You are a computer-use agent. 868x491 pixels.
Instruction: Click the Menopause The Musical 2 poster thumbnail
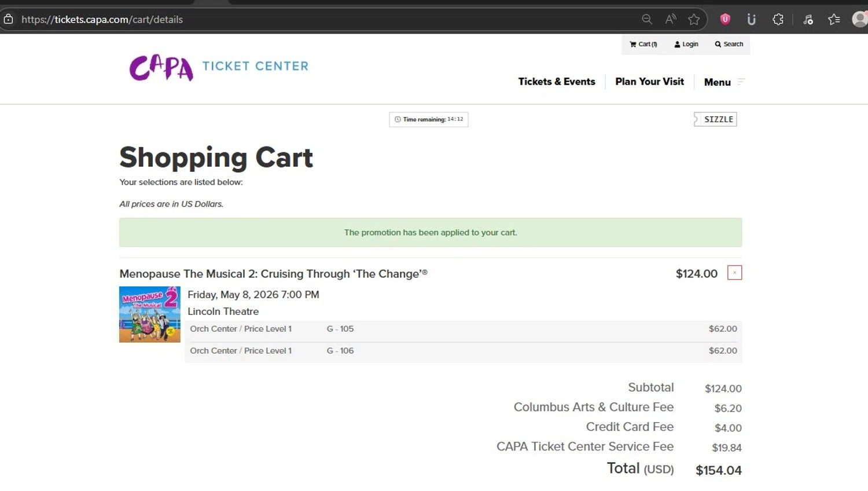click(150, 314)
